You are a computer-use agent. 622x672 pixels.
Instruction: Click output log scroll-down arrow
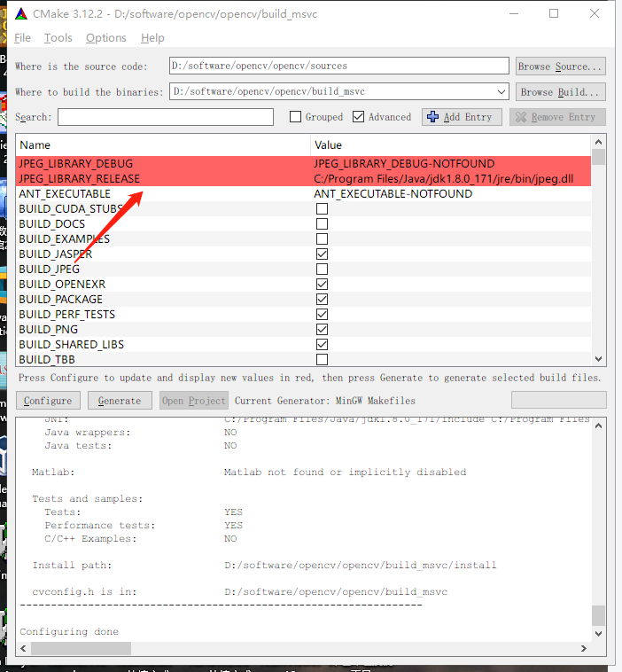(598, 633)
